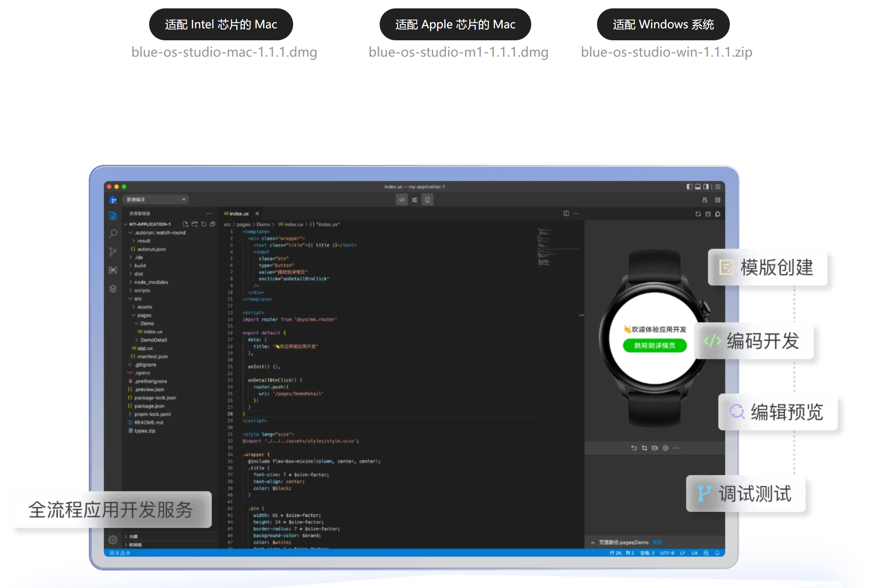Click 适配 Apple 芯片的 Mac download button

pyautogui.click(x=455, y=24)
